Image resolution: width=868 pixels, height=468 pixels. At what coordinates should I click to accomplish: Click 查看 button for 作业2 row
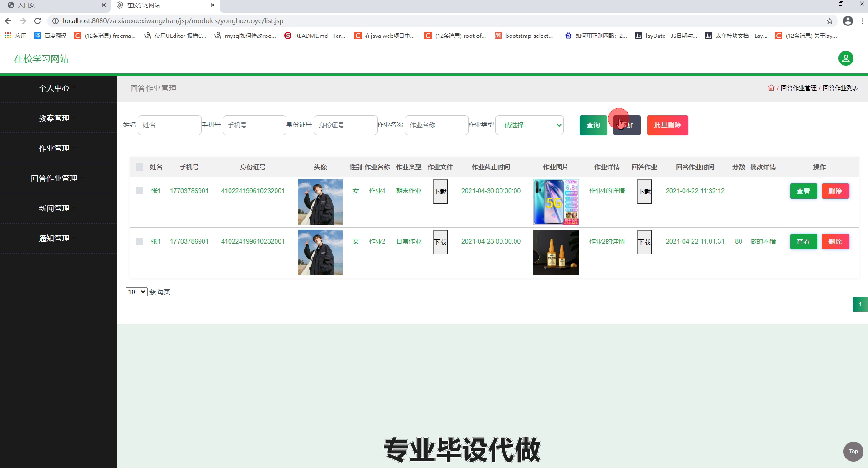(x=803, y=242)
